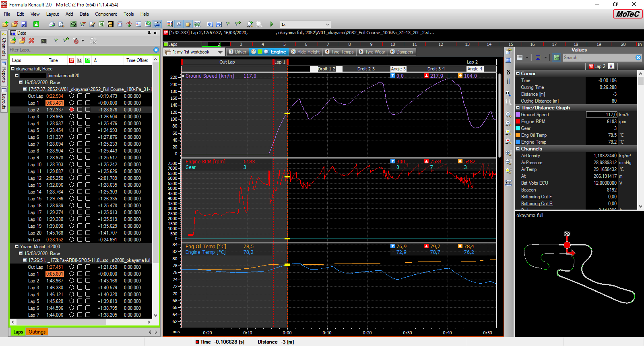The height and width of the screenshot is (346, 644).
Task: Click the Ground Speed purple color swatch
Action: point(518,115)
